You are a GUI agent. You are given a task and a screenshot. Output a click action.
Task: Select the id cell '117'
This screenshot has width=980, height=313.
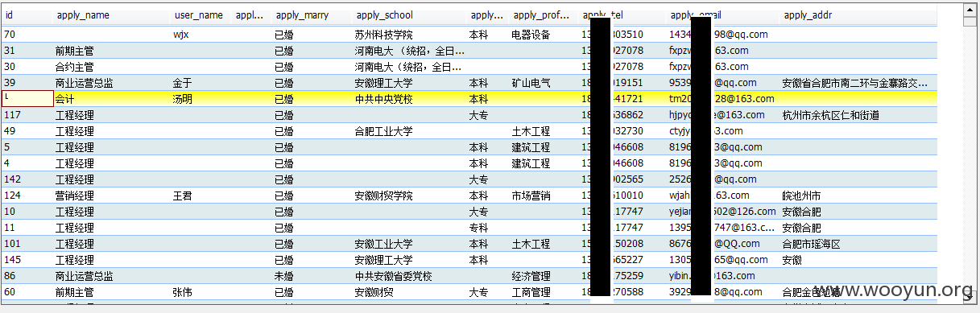pos(12,115)
